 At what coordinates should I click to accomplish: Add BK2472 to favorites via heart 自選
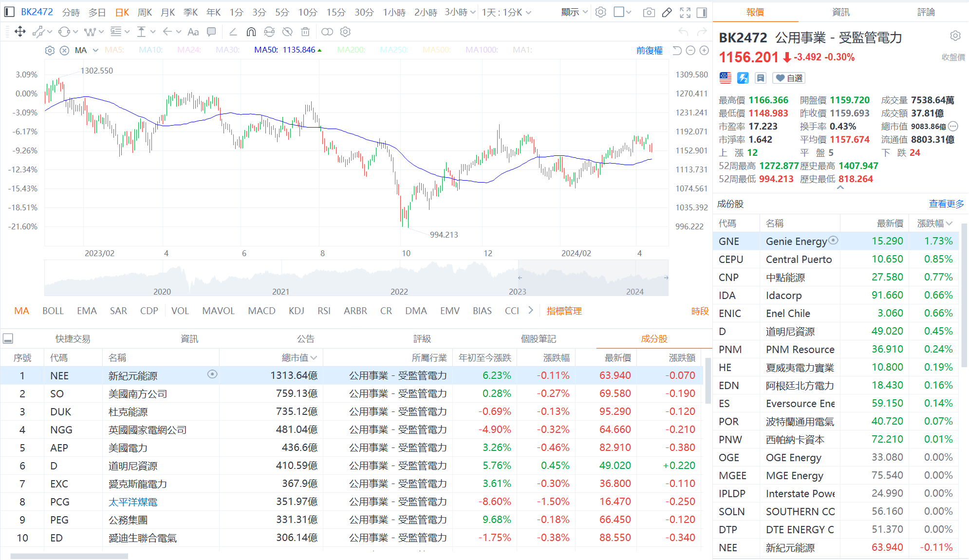coord(788,78)
